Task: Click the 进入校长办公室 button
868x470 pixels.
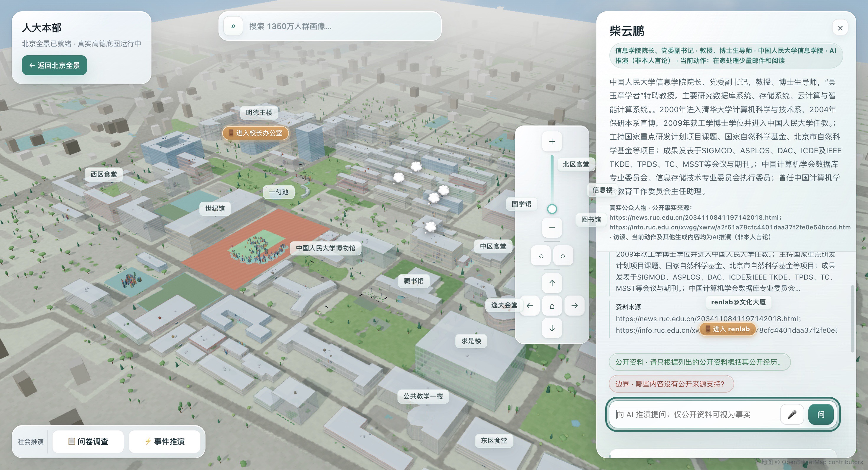Action: tap(255, 133)
